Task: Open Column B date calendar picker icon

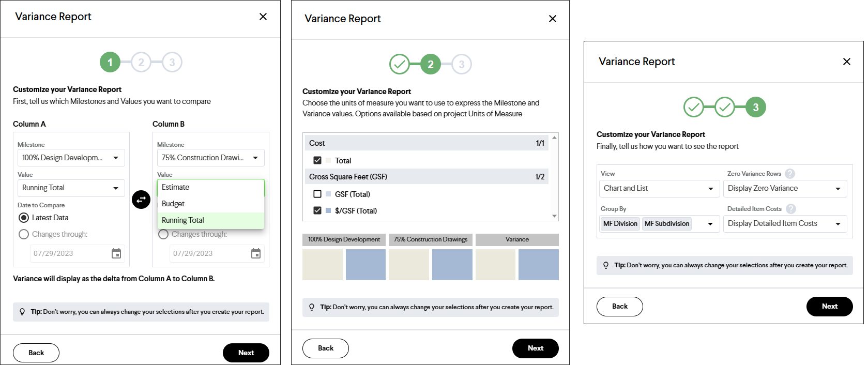Action: click(x=256, y=253)
